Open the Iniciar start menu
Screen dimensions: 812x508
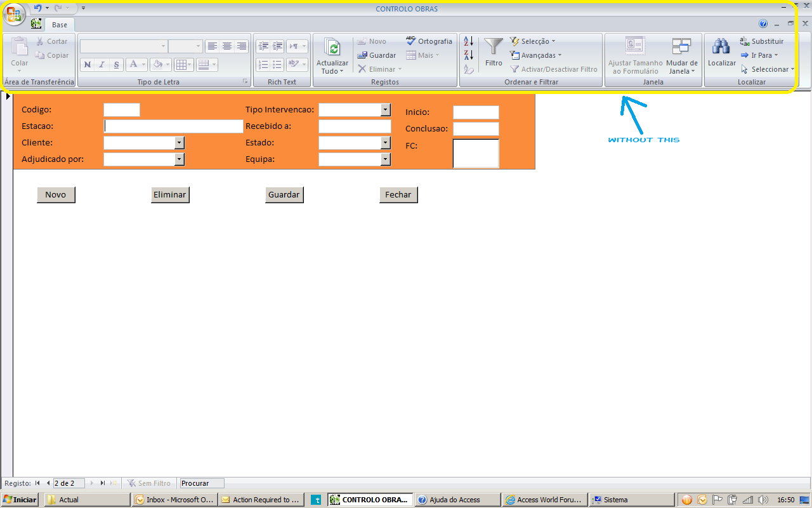click(x=20, y=500)
